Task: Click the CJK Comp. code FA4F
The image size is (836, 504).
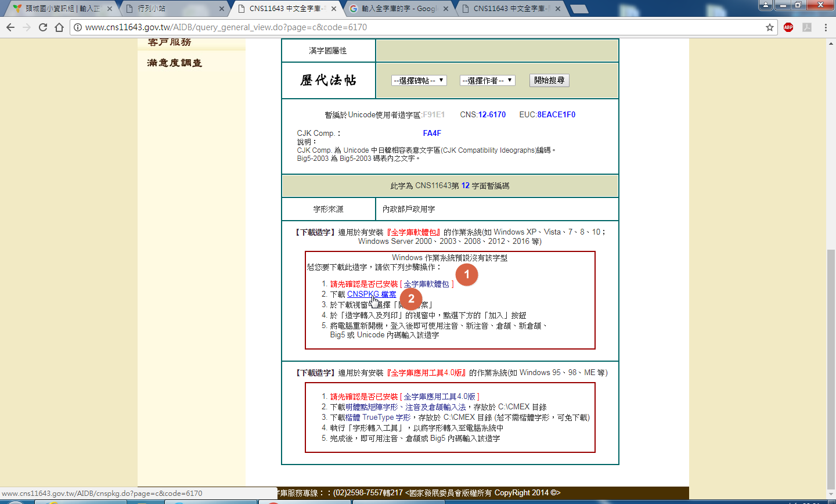Action: pyautogui.click(x=432, y=134)
